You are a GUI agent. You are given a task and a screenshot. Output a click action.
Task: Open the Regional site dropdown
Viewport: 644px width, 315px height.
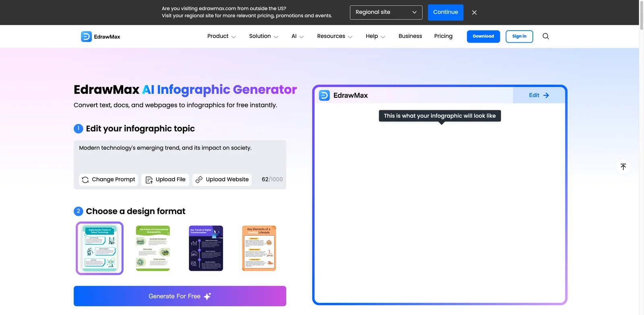(386, 12)
